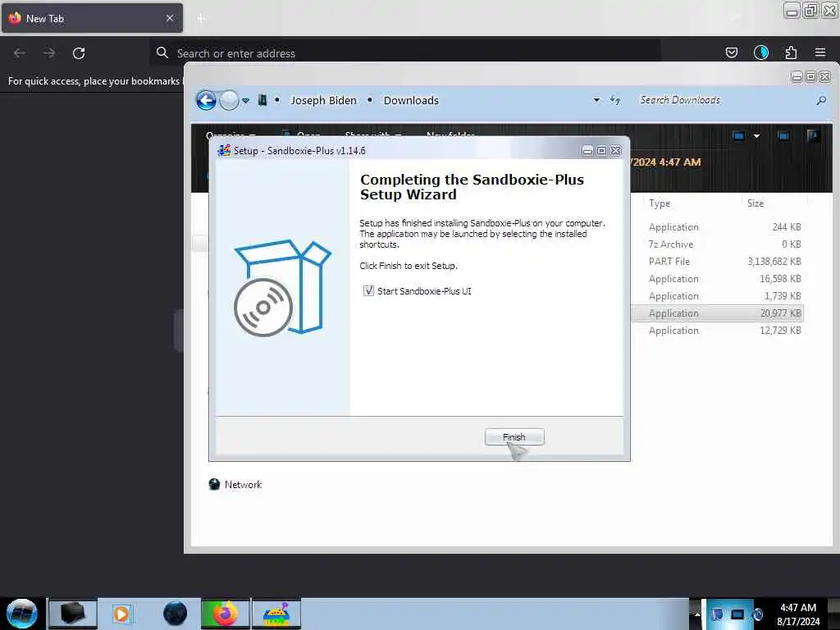
Task: Open Windows Start orb
Action: point(22,614)
